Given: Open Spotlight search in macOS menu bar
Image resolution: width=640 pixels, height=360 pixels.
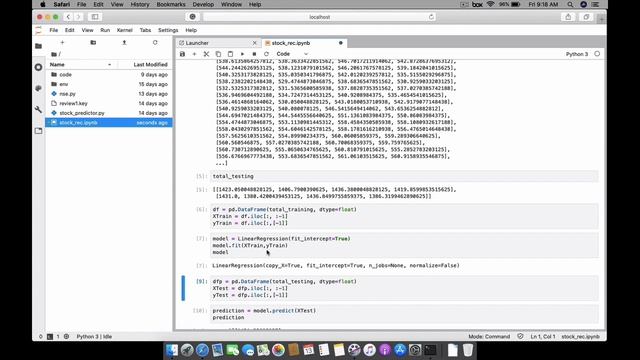Looking at the screenshot, I should point(570,4).
